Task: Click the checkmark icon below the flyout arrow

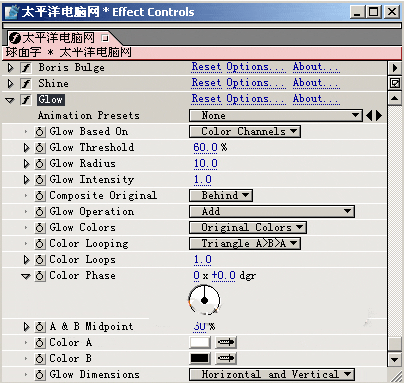Action: (x=395, y=83)
